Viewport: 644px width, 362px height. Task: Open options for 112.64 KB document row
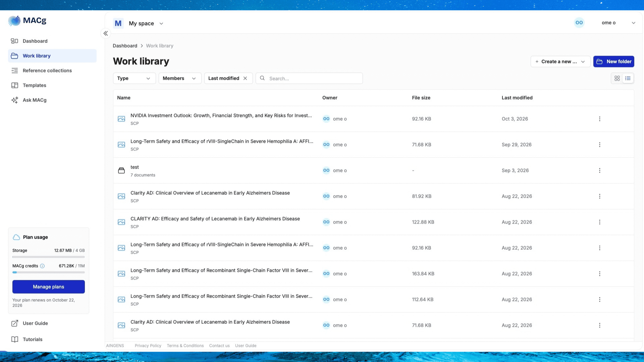coord(599,299)
